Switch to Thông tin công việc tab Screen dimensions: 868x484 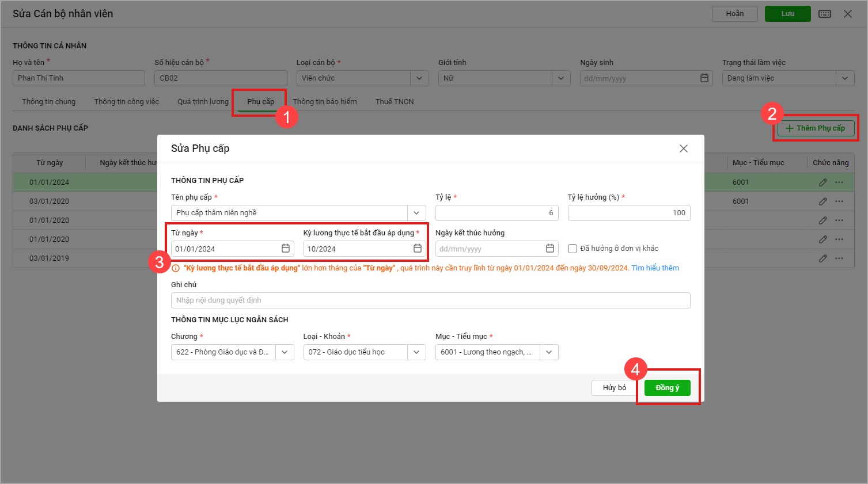pyautogui.click(x=127, y=102)
